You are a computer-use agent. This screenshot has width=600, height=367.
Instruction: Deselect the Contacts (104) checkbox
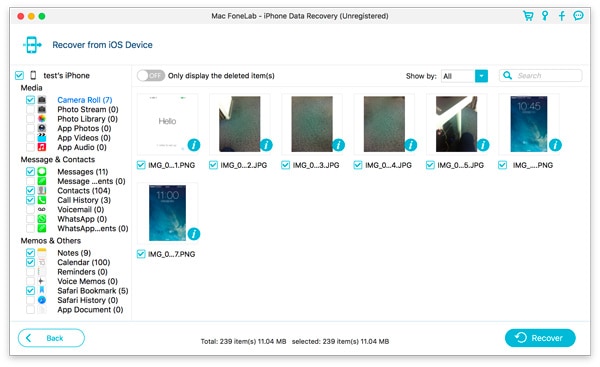pyautogui.click(x=30, y=190)
